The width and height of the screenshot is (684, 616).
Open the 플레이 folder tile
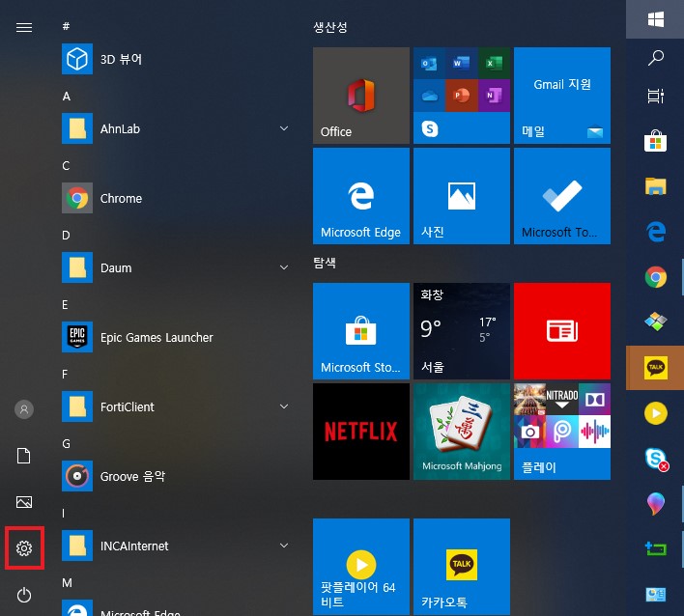coord(562,432)
